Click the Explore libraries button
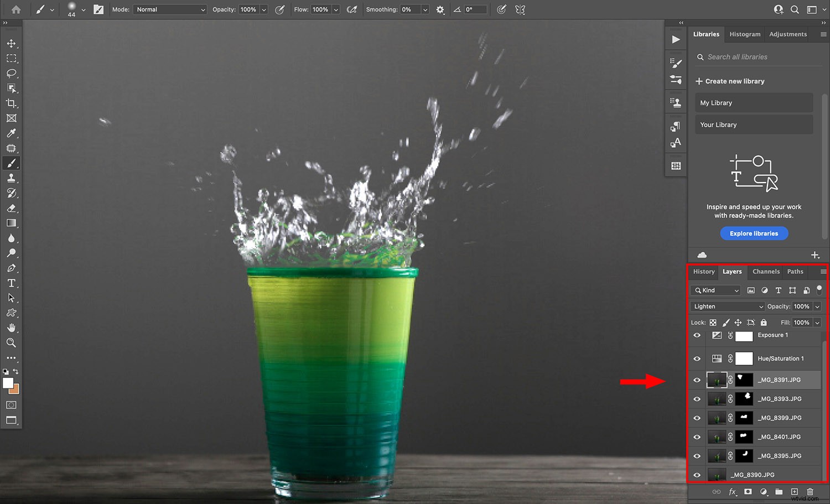Image resolution: width=830 pixels, height=504 pixels. pyautogui.click(x=754, y=233)
